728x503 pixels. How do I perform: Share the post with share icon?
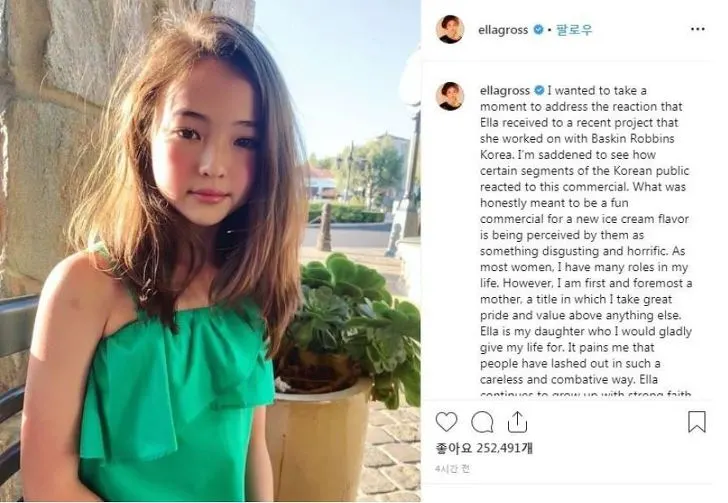coord(517,422)
